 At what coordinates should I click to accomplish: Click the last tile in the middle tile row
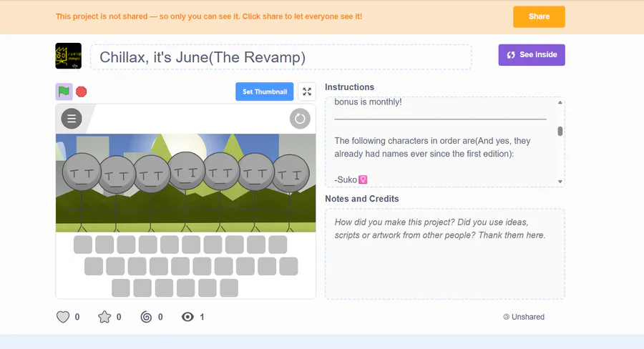288,267
